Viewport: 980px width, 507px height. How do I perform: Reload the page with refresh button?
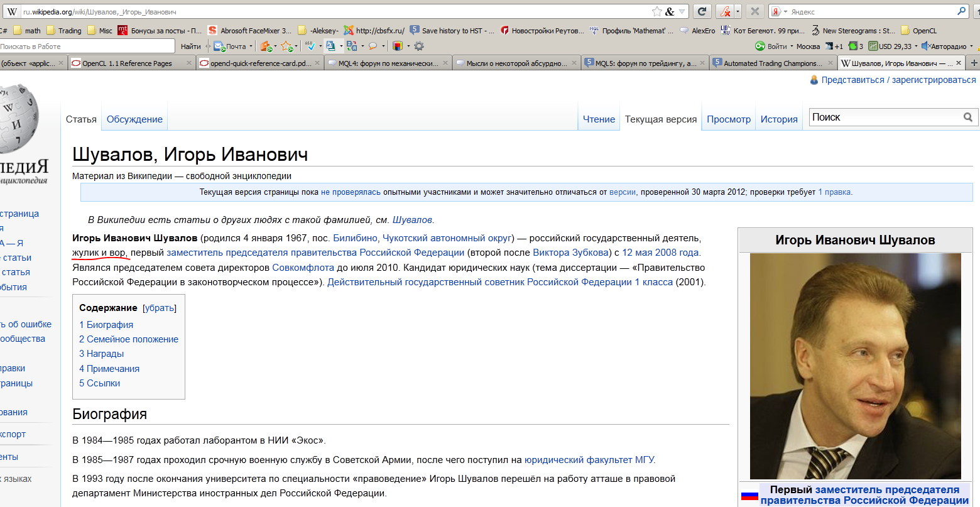click(x=702, y=11)
